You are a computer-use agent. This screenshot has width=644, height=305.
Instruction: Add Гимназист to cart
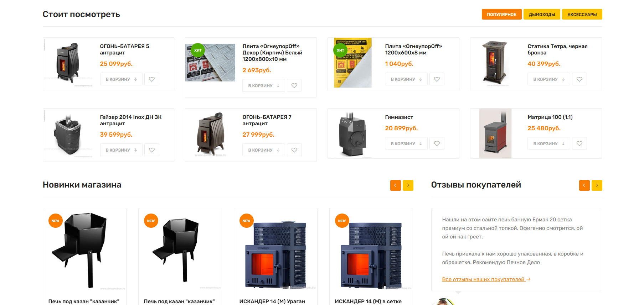[406, 143]
